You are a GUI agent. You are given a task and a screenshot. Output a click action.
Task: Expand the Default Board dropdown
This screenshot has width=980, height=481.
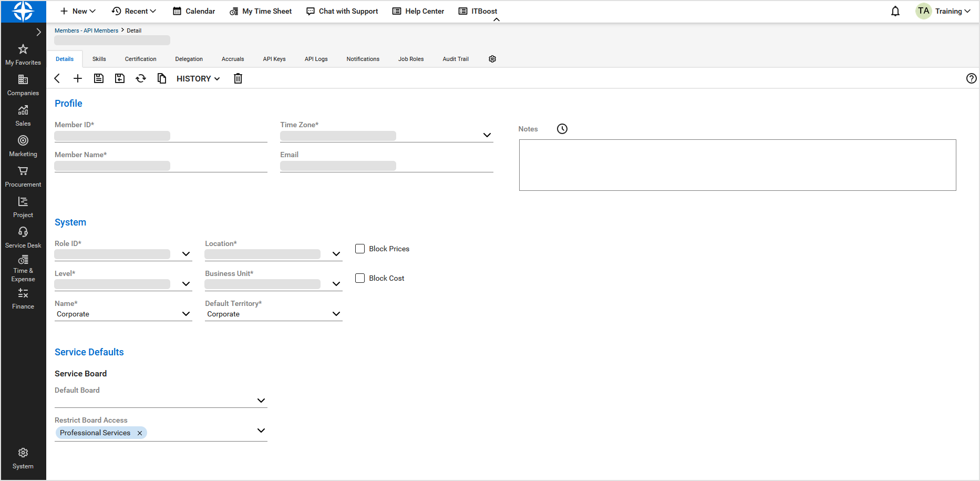[x=261, y=401]
